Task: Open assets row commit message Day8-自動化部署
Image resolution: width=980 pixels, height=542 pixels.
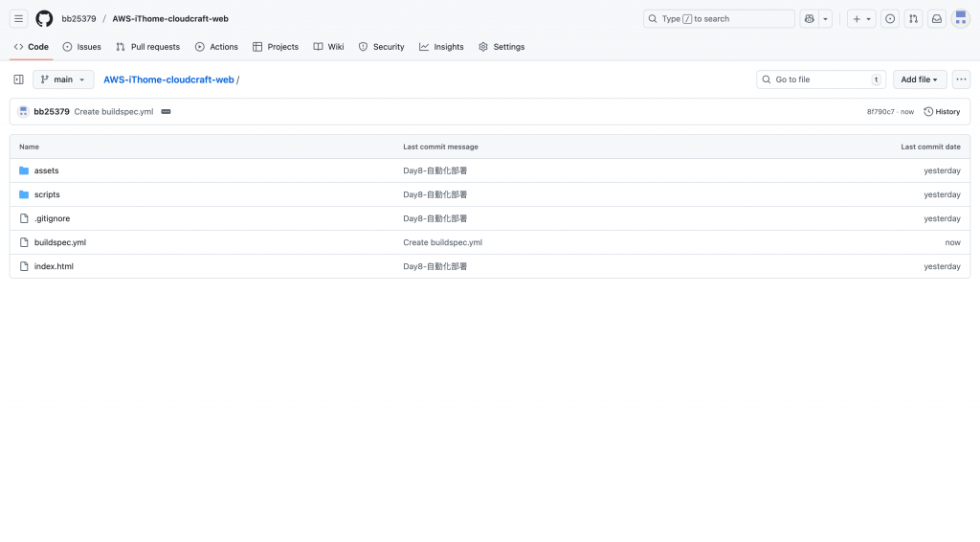Action: (x=435, y=170)
